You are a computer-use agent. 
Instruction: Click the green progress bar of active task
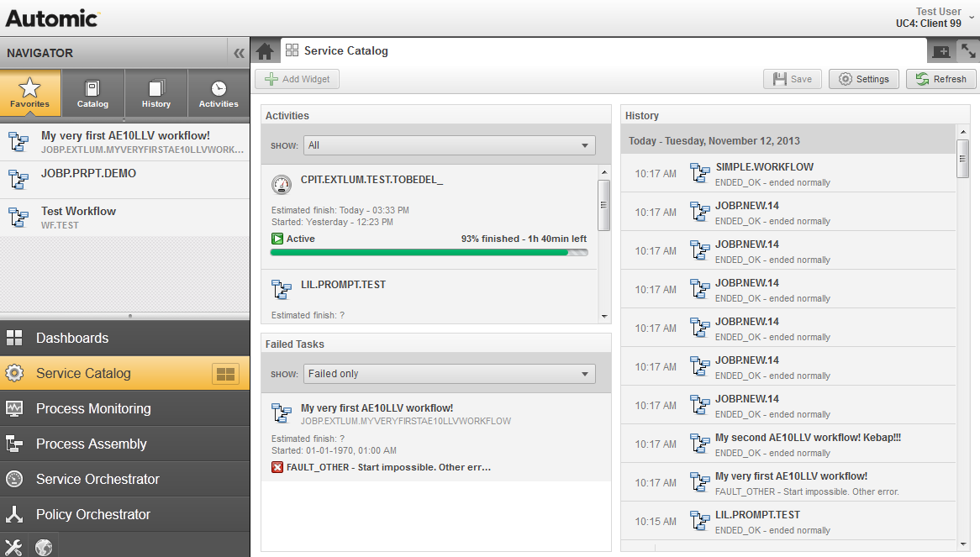pyautogui.click(x=429, y=253)
